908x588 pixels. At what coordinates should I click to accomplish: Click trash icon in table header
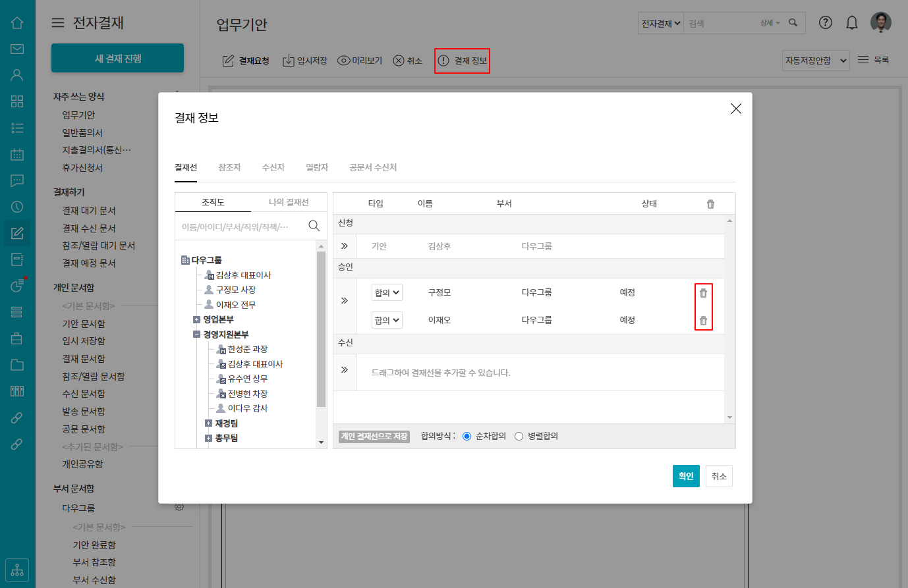(x=710, y=204)
